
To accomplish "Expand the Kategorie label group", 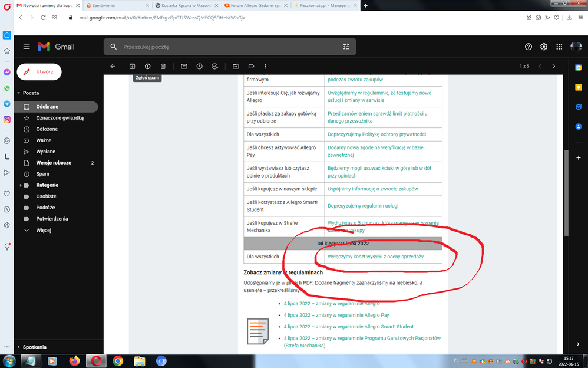I will [20, 185].
